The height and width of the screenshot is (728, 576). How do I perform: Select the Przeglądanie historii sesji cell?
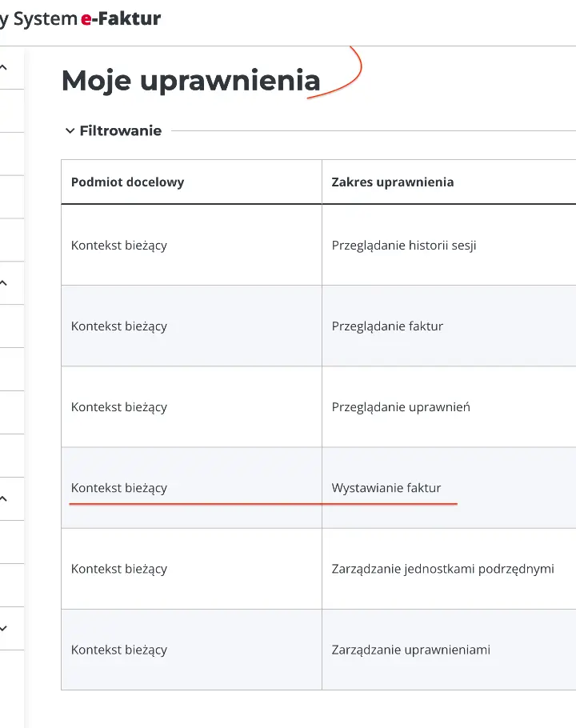point(403,246)
